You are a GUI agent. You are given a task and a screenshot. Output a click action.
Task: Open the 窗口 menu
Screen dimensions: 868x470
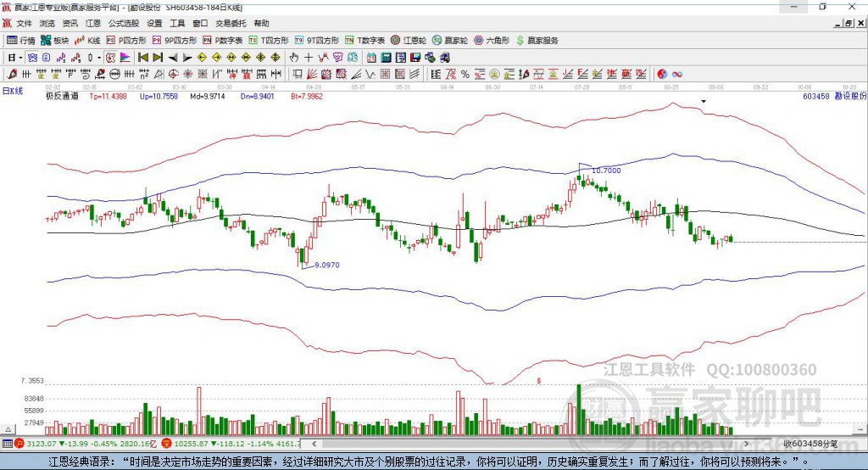[x=200, y=23]
